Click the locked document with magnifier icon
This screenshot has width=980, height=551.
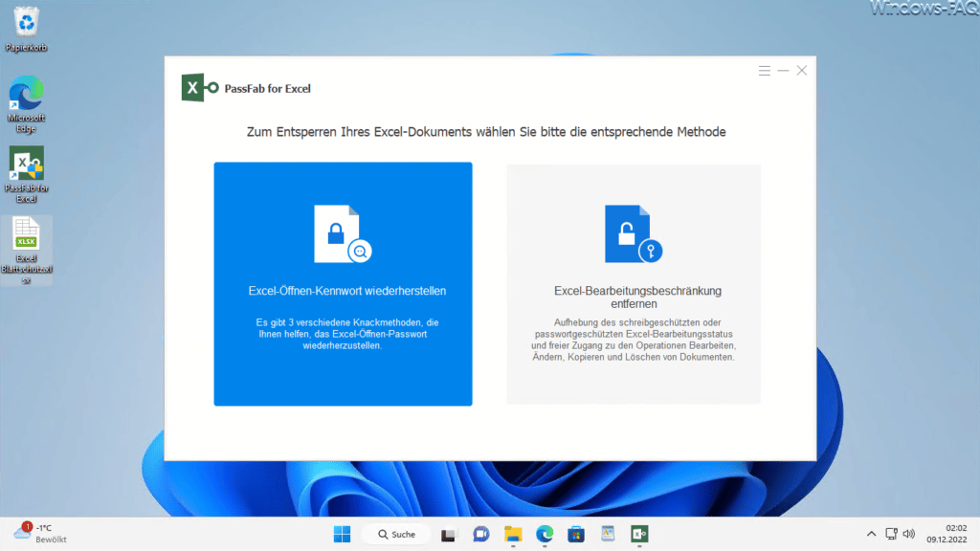(343, 233)
